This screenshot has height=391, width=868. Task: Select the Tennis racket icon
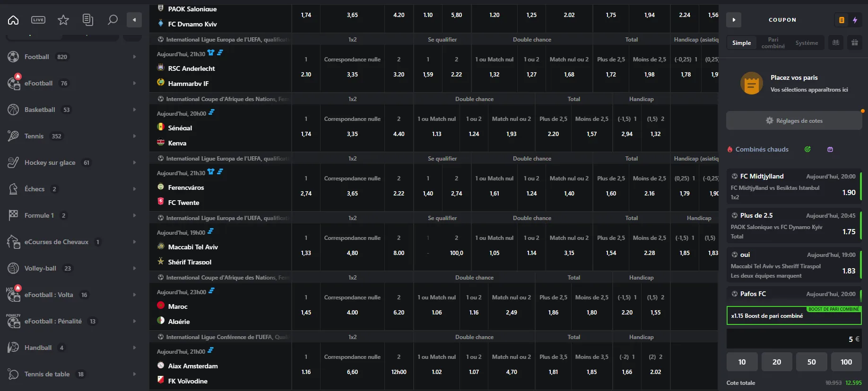point(13,136)
